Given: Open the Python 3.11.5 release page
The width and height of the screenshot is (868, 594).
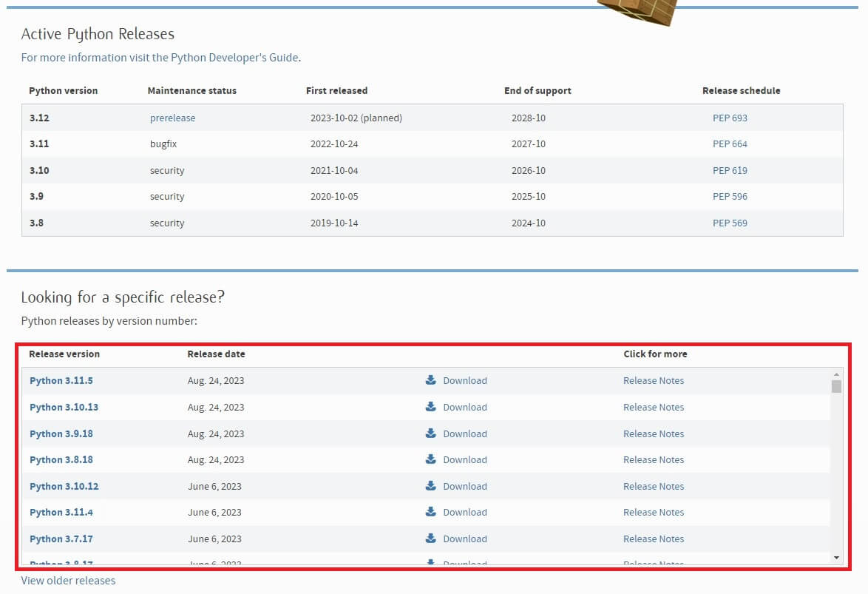Looking at the screenshot, I should click(61, 381).
